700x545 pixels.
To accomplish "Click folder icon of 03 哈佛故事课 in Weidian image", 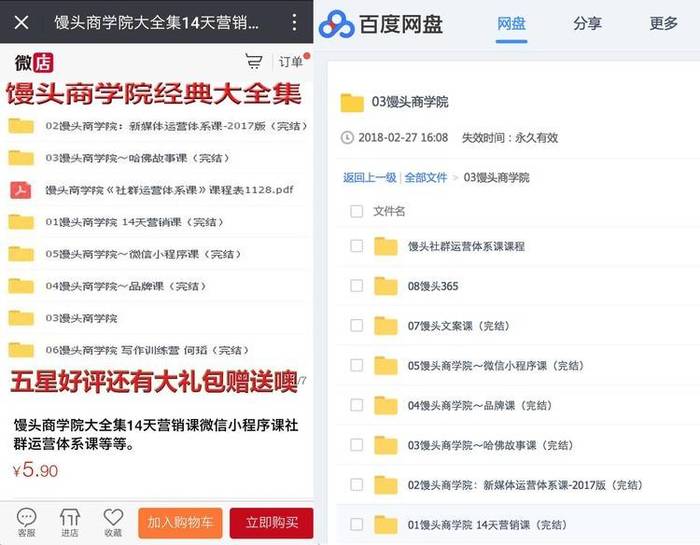I will 21,158.
